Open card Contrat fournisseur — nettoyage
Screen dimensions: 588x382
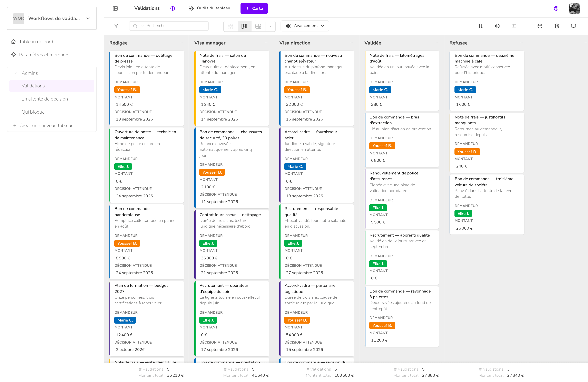point(232,245)
